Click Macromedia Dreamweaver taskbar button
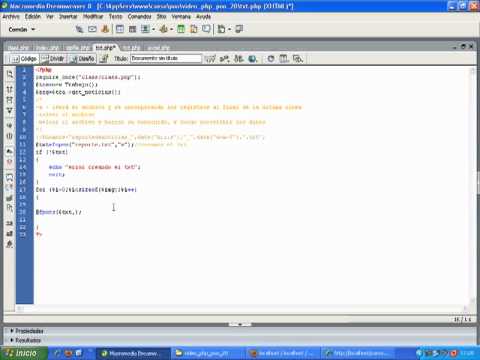Viewport: 480px width, 360px height. (x=133, y=353)
